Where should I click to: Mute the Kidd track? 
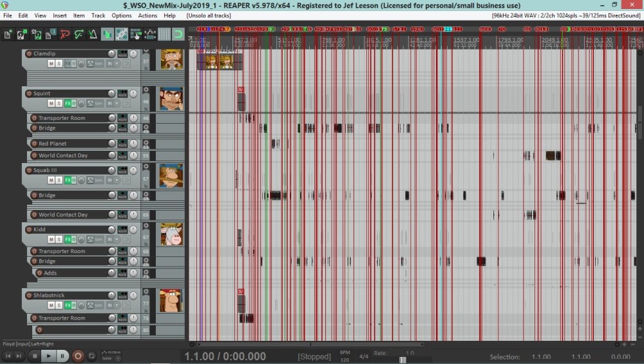(51, 239)
